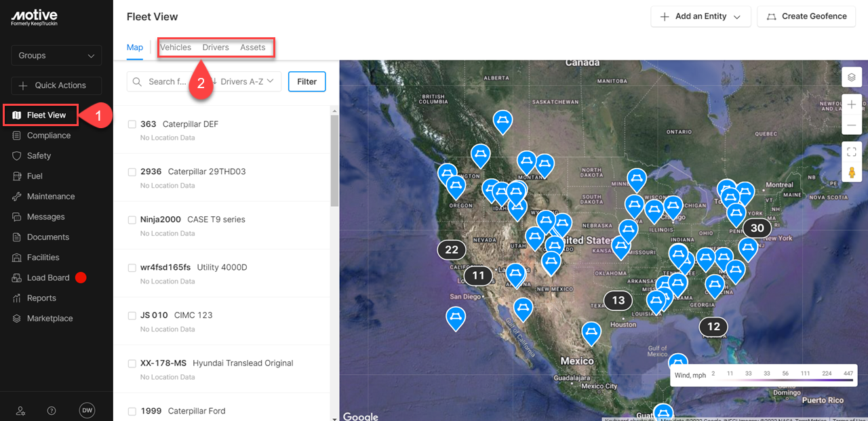Select the Ninja2000 CASE T9 checkbox

point(132,220)
